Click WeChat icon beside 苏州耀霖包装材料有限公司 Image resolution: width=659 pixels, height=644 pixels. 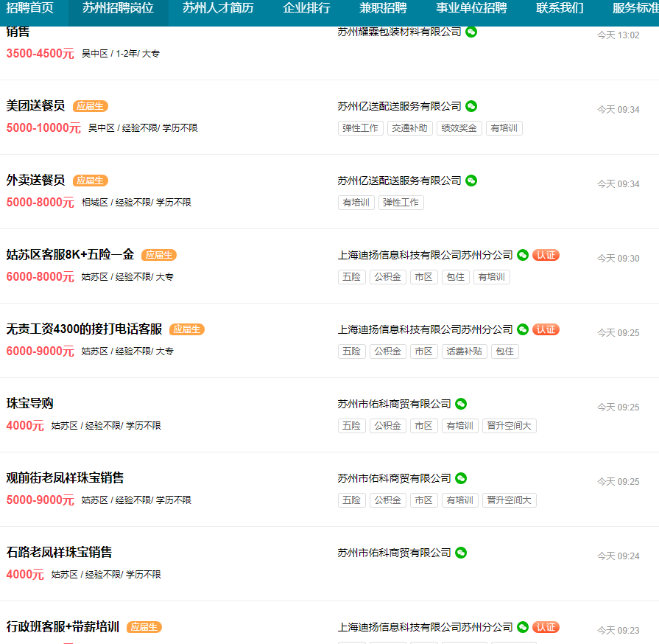(471, 32)
